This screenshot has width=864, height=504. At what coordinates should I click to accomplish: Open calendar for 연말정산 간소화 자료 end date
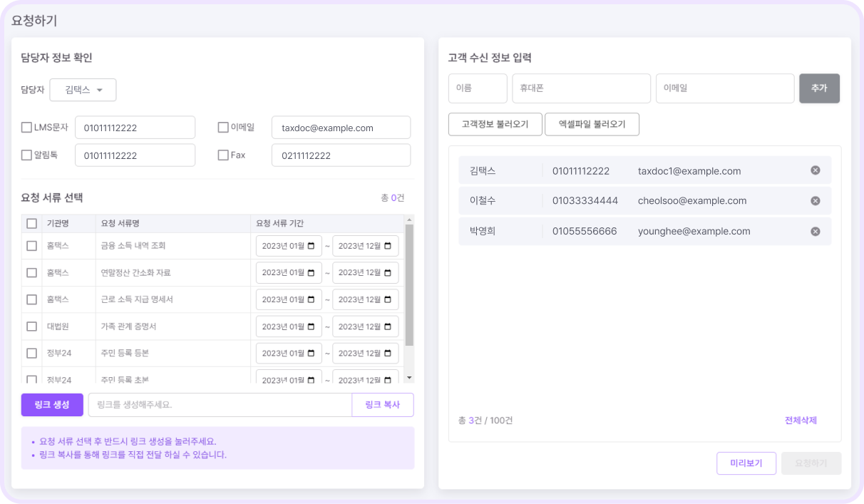[388, 273]
